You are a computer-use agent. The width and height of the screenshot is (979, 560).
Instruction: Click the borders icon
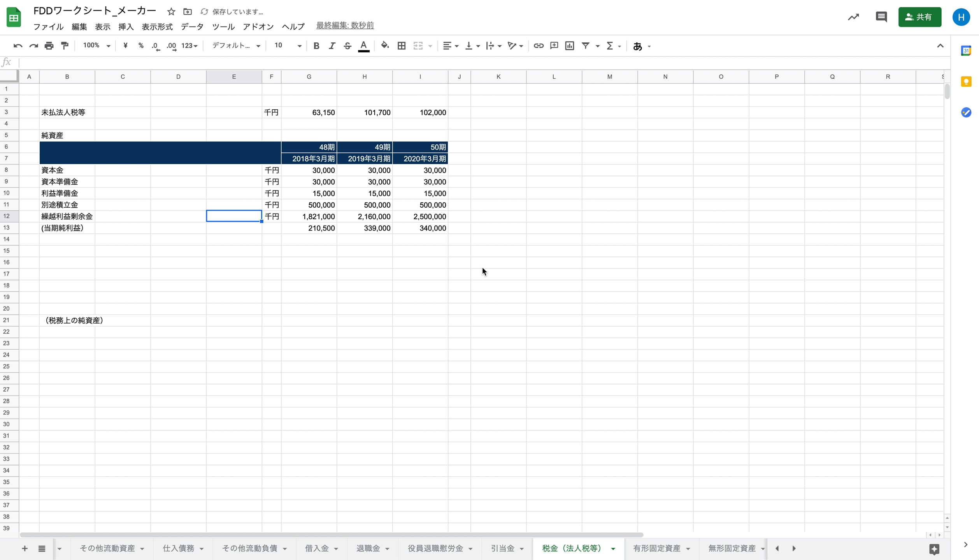(401, 46)
